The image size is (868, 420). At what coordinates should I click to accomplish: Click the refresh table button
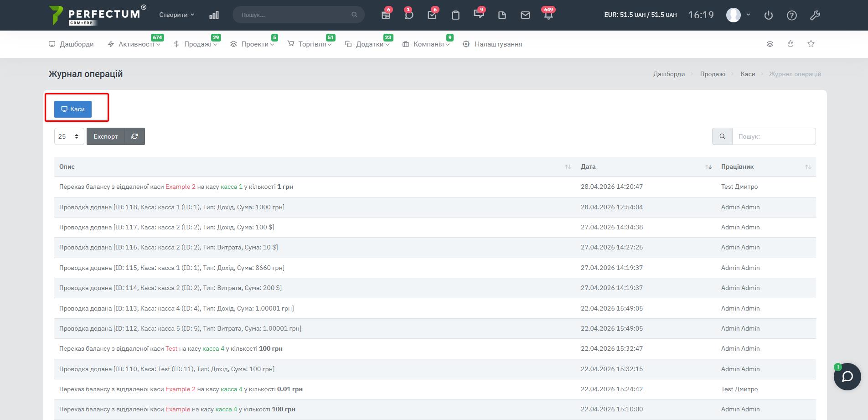click(134, 136)
